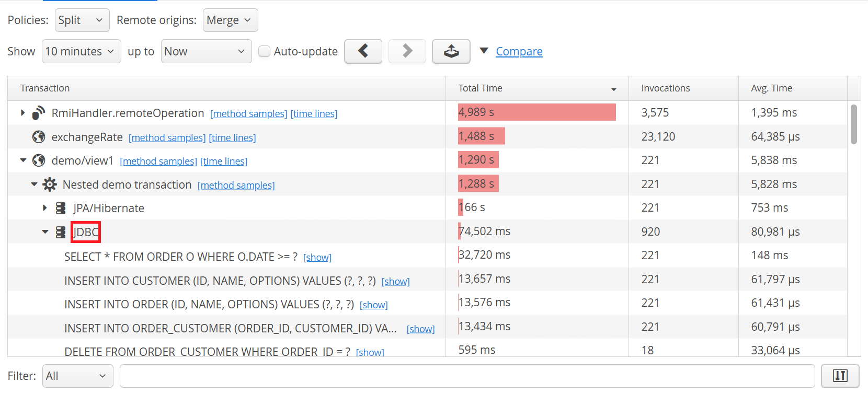The width and height of the screenshot is (868, 405).
Task: Enable the Auto-update checkbox
Action: coord(265,51)
